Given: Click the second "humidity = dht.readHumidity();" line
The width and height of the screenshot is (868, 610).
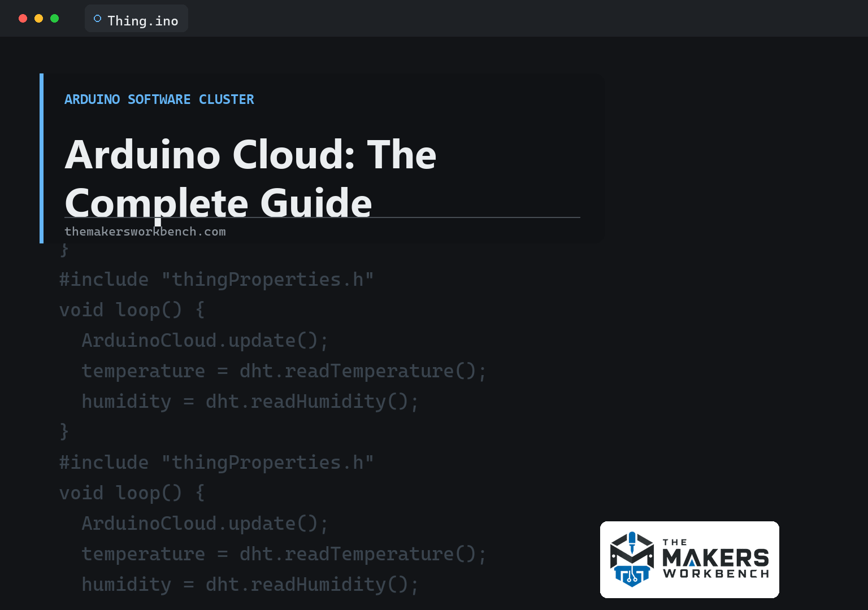Looking at the screenshot, I should pyautogui.click(x=250, y=585).
